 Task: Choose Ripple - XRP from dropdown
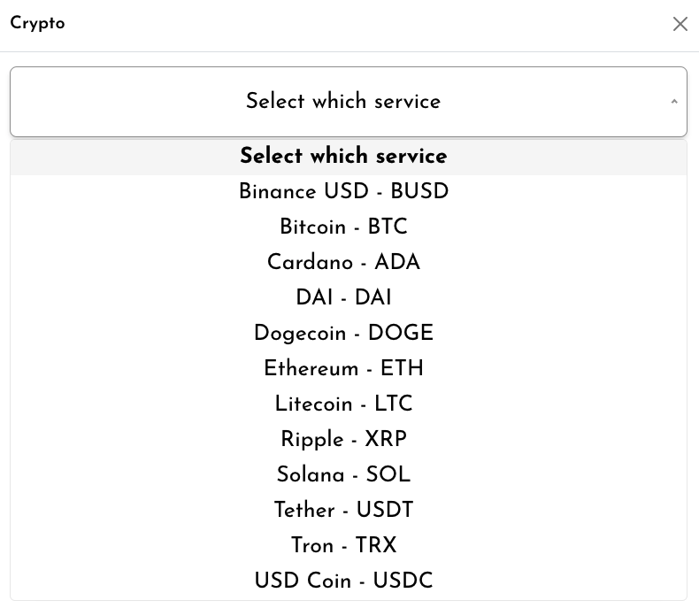pos(343,440)
